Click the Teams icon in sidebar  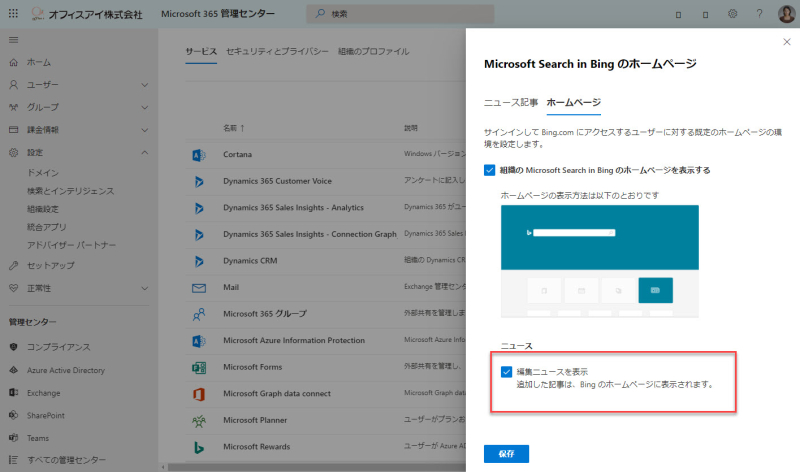pyautogui.click(x=14, y=438)
